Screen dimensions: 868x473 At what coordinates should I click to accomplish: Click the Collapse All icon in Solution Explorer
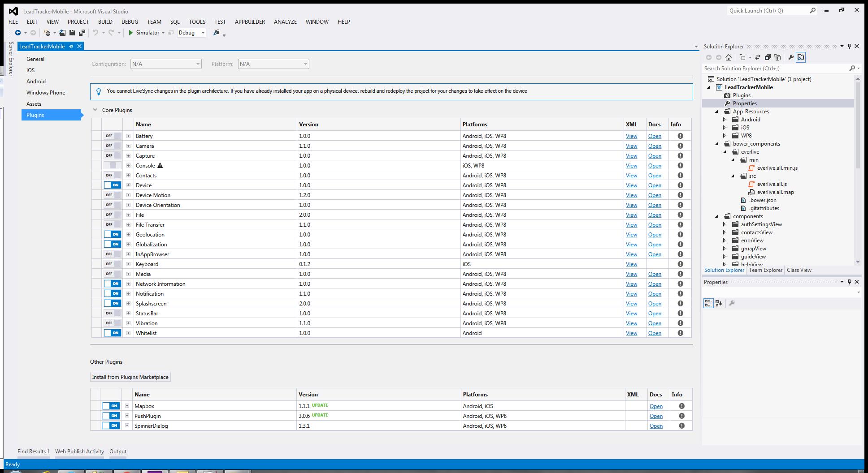[768, 57]
